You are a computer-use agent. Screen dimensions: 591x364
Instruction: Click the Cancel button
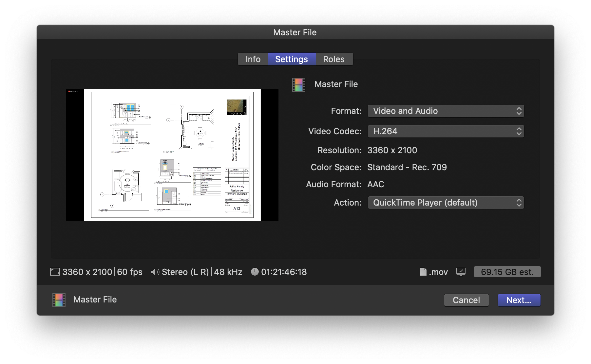click(466, 300)
